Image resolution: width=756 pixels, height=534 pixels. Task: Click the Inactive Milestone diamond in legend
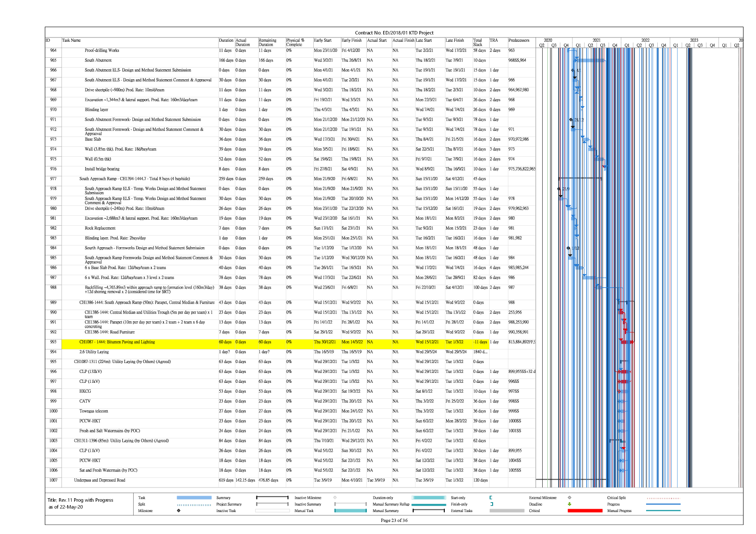tap(335, 498)
